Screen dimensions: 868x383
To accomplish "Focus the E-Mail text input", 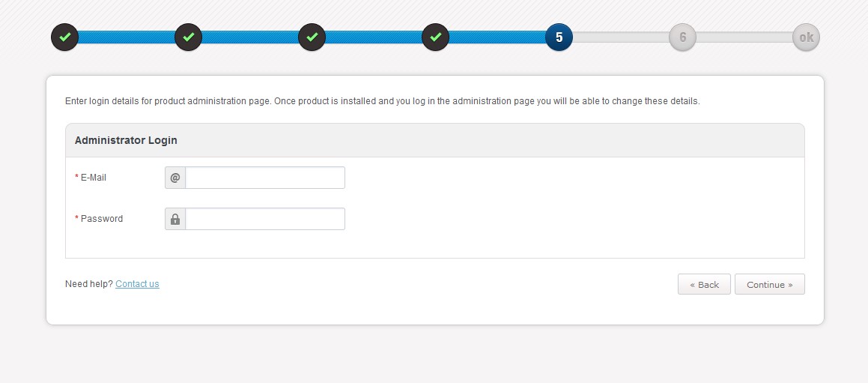I will 265,178.
